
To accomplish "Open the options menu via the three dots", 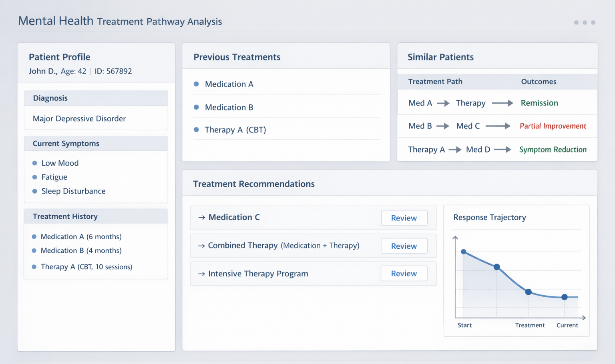I will (x=584, y=22).
